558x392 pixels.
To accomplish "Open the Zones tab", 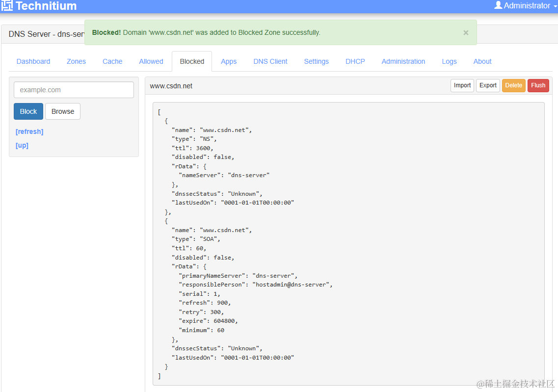I will tap(76, 61).
